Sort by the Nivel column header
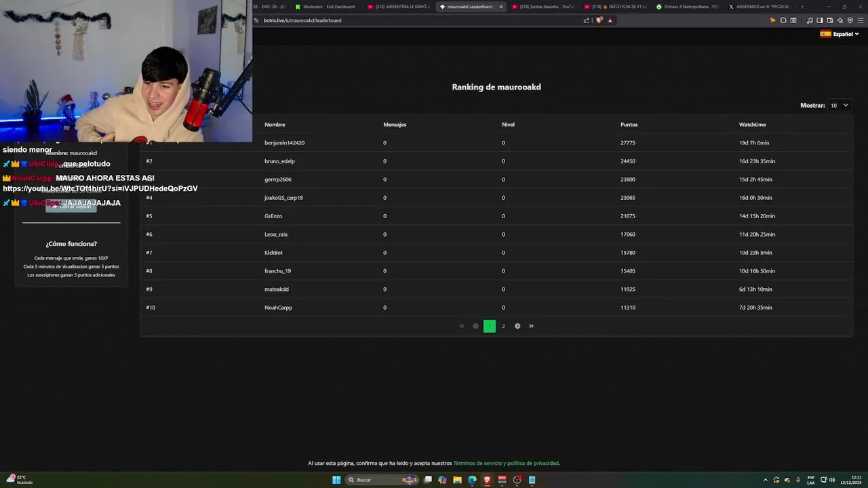 pyautogui.click(x=508, y=125)
